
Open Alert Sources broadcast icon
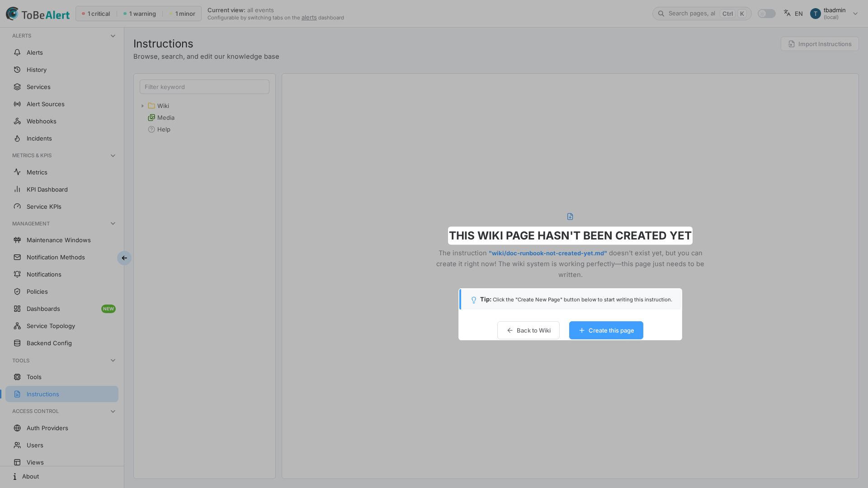point(17,104)
